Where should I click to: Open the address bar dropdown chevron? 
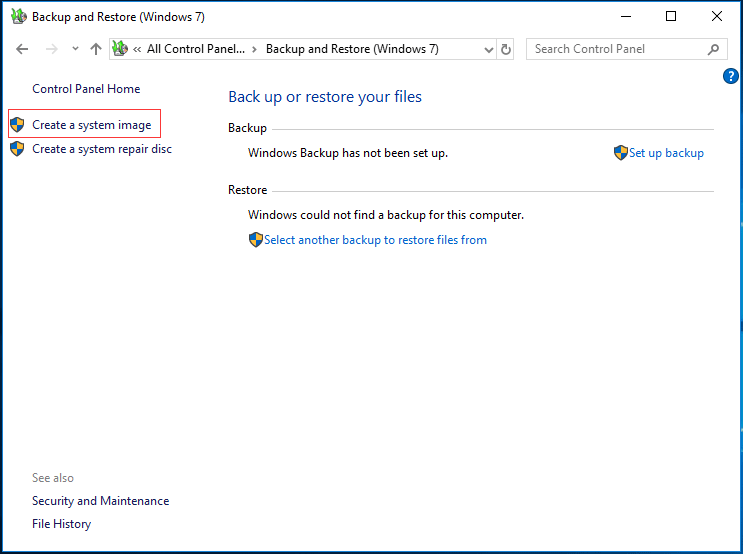click(x=489, y=49)
